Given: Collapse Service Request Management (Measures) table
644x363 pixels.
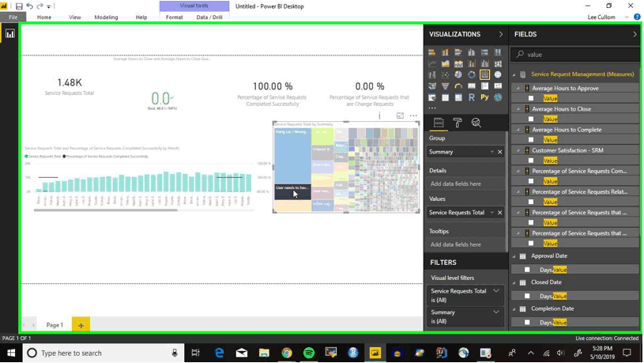Looking at the screenshot, I should coord(514,74).
